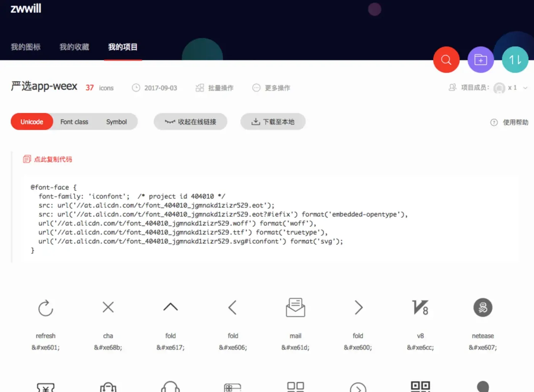Click the .svg#iconfont url line in code
Viewport: 534px width, 392px height.
point(190,242)
